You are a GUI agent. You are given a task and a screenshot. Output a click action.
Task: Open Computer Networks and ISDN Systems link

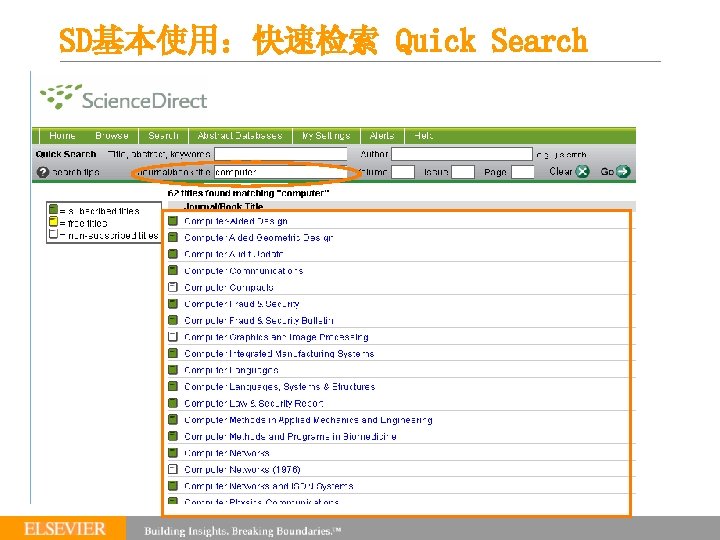point(269,486)
